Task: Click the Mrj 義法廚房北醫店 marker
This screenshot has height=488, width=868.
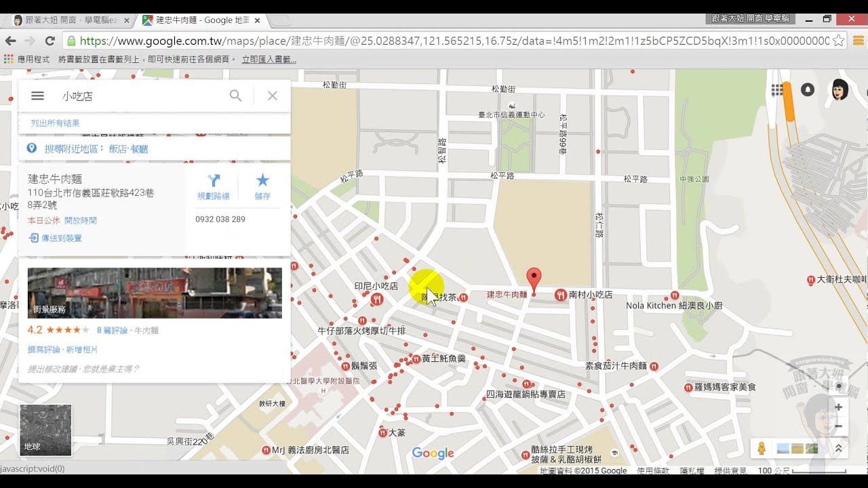Action: coord(266,450)
